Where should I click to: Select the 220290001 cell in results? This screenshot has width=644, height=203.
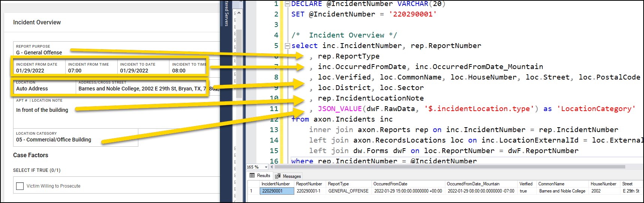[277, 191]
